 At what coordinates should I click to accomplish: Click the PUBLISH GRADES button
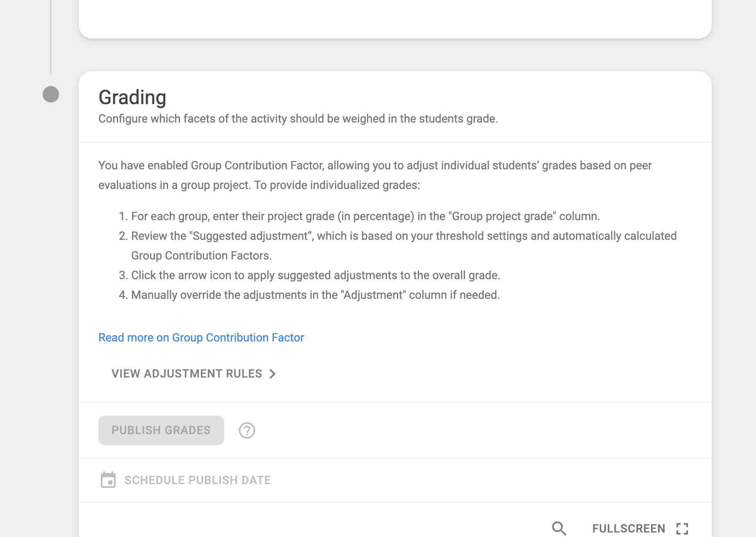(161, 430)
